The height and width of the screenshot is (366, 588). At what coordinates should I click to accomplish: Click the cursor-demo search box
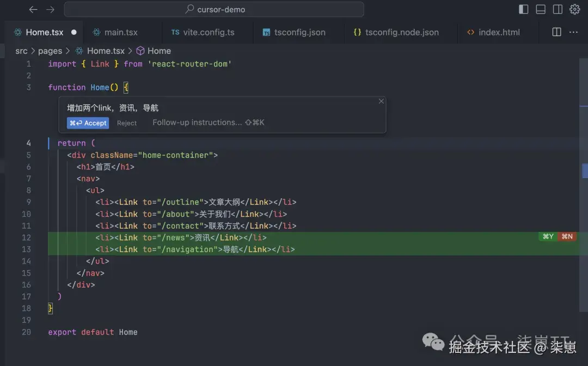[x=214, y=9]
